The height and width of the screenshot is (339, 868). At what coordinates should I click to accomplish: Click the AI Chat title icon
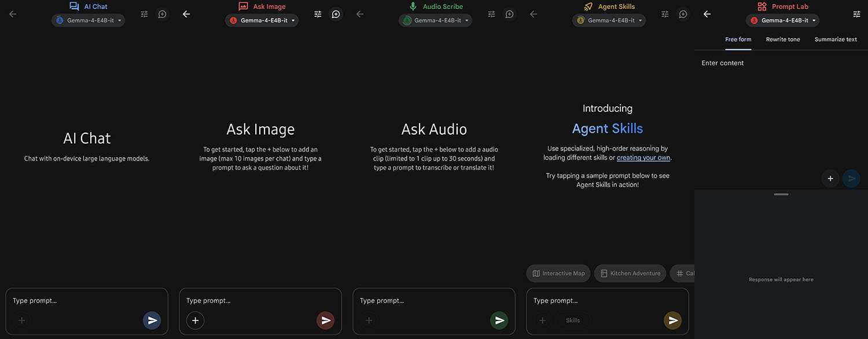pos(75,6)
